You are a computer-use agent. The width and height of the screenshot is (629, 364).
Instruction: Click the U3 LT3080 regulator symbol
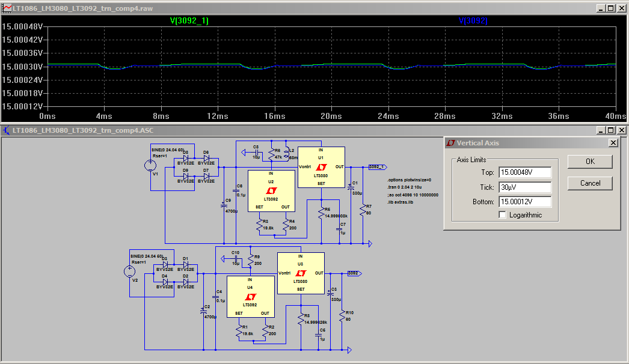pyautogui.click(x=301, y=273)
